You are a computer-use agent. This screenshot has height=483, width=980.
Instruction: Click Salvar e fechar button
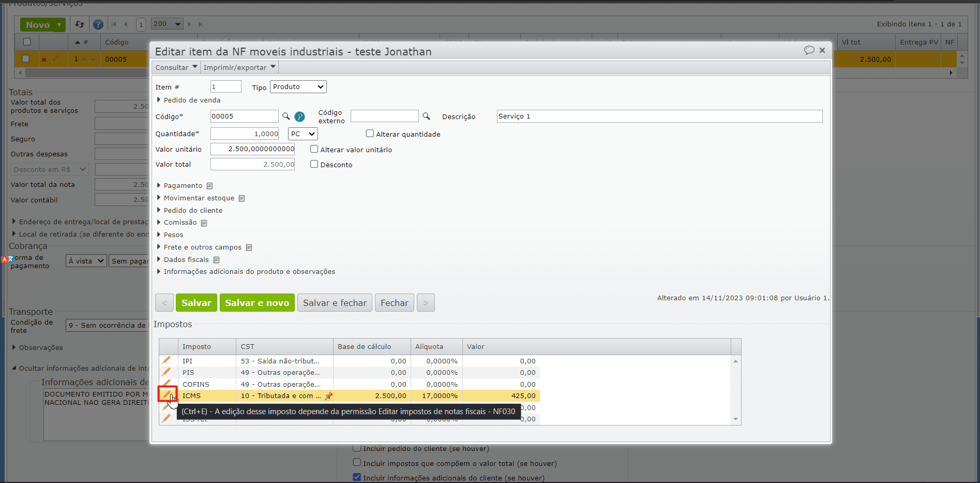335,303
